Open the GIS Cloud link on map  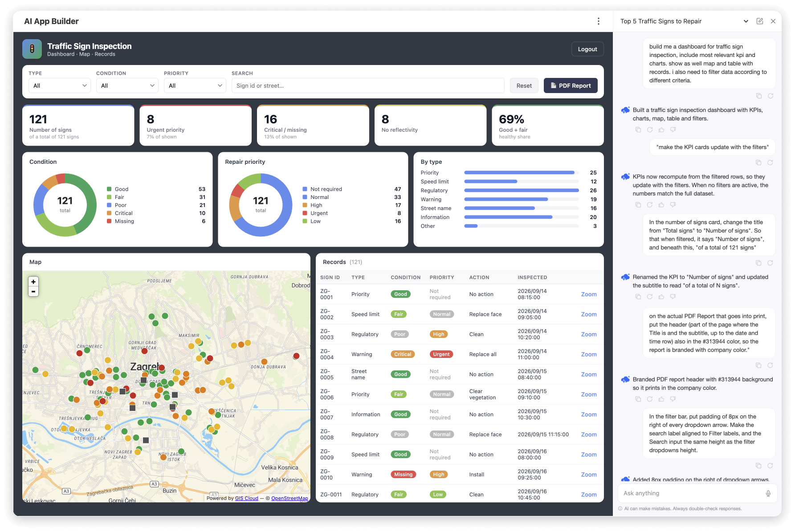tap(247, 498)
